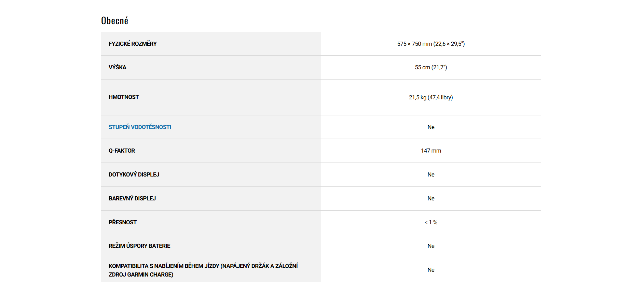The height and width of the screenshot is (282, 644).
Task: Click the Režim úspory baterie label
Action: point(139,246)
